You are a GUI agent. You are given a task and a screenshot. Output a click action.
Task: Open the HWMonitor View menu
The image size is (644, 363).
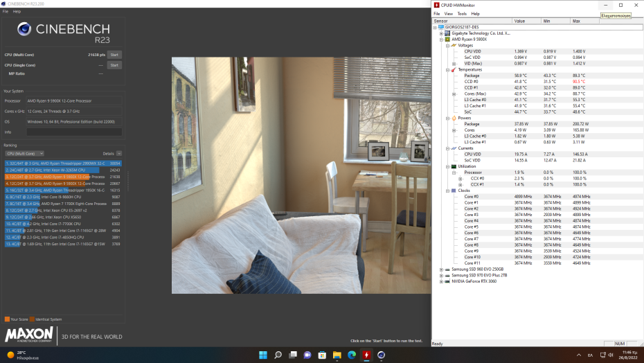[449, 14]
